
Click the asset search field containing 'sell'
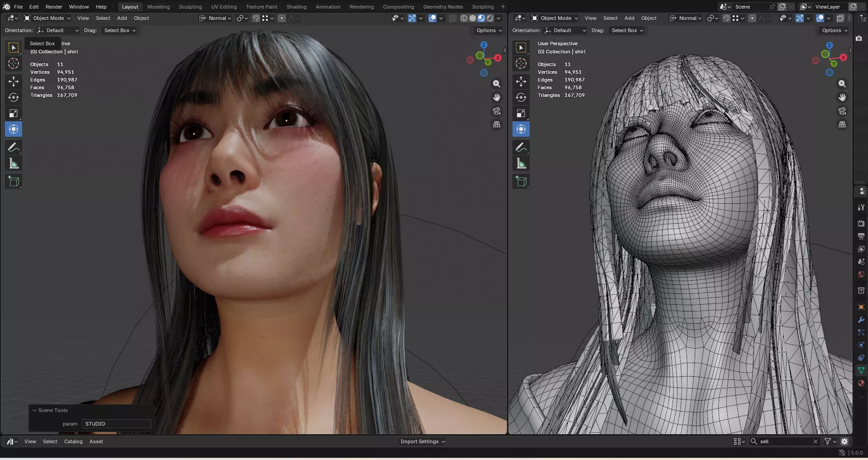coord(785,441)
